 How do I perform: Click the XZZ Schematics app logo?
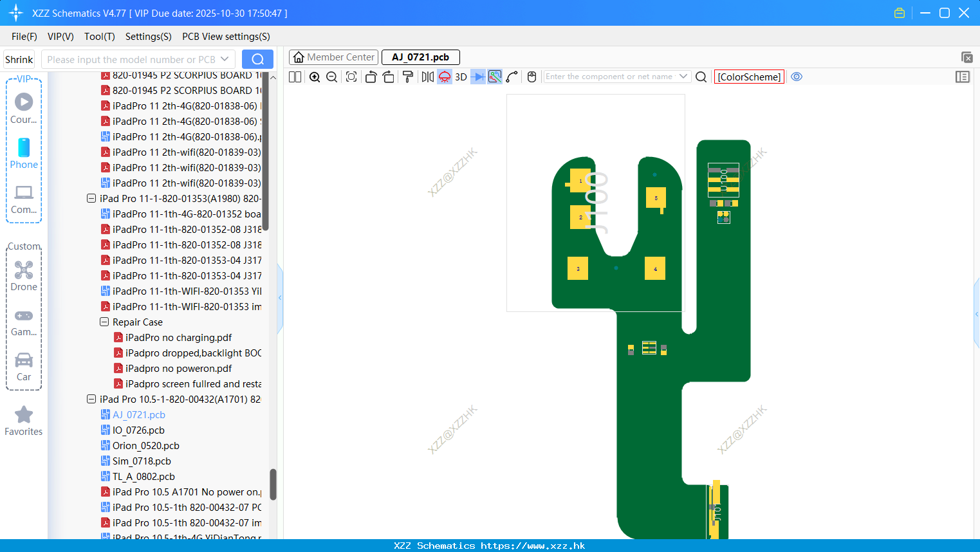(x=16, y=13)
